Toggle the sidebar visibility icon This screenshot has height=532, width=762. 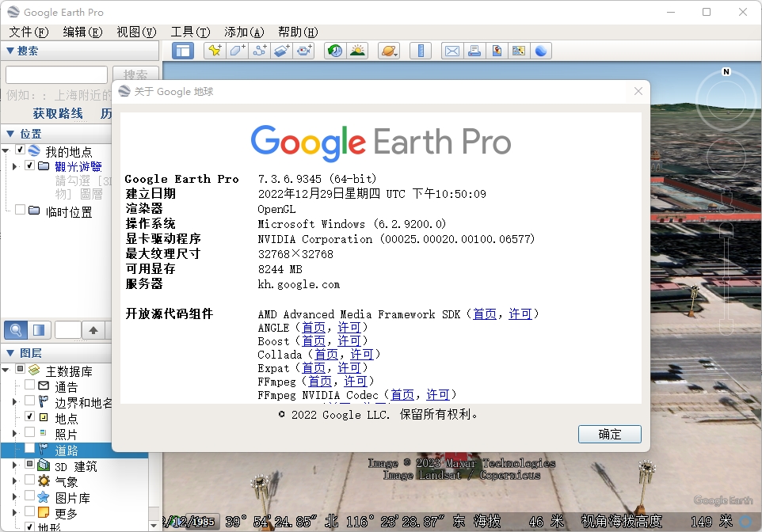tap(183, 51)
